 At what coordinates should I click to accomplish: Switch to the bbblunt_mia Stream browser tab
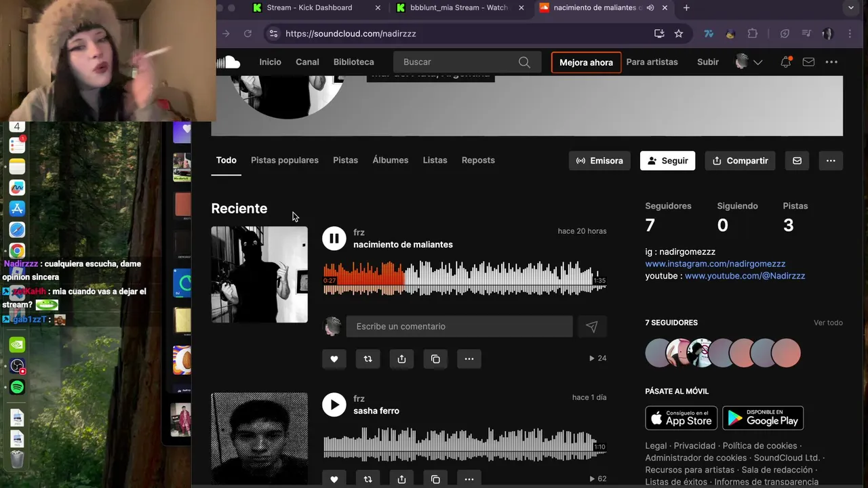click(x=459, y=7)
